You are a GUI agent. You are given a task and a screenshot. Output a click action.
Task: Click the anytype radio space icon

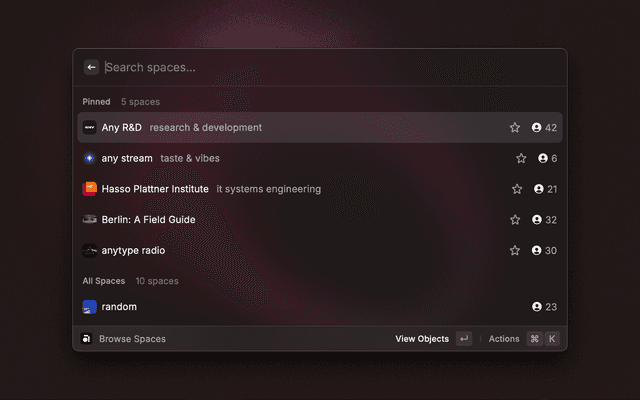click(x=89, y=250)
